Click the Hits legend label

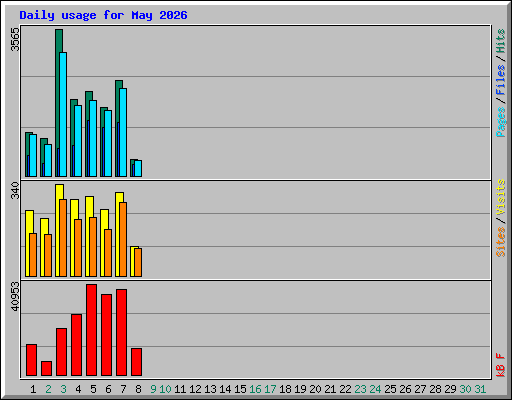click(500, 41)
